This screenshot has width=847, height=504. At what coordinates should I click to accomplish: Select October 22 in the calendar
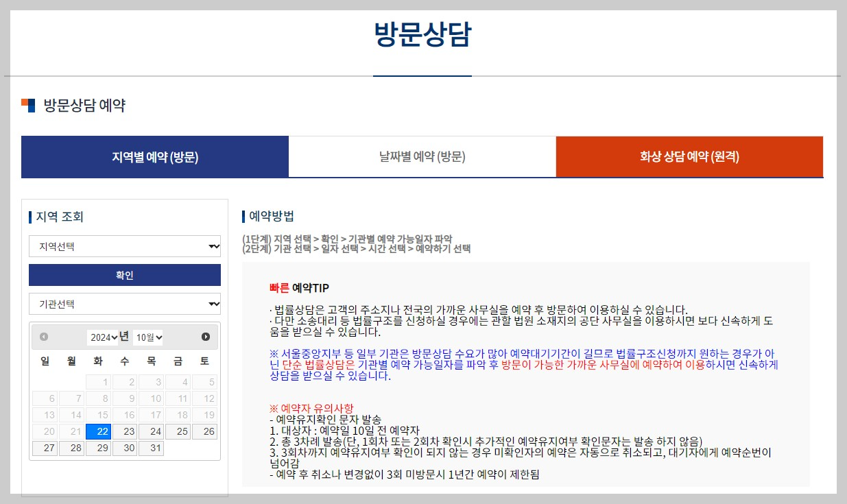98,431
